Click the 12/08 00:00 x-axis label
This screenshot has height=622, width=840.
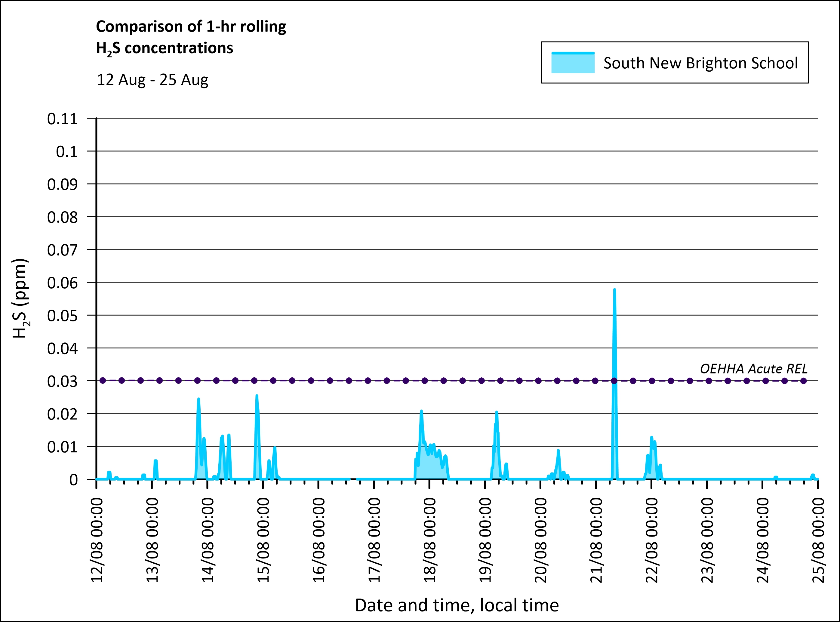(x=97, y=540)
